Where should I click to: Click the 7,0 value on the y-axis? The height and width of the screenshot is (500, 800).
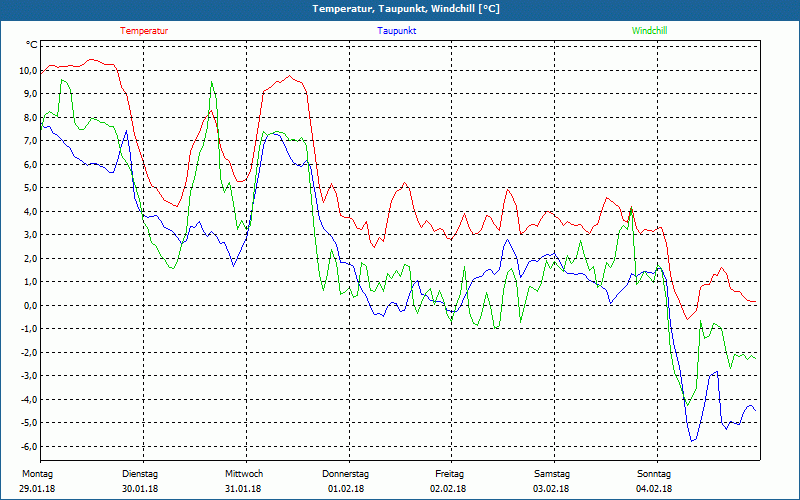pos(30,141)
